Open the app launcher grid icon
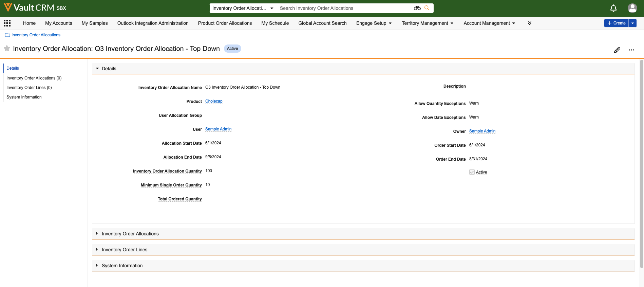Viewport: 644px width, 287px height. 7,23
